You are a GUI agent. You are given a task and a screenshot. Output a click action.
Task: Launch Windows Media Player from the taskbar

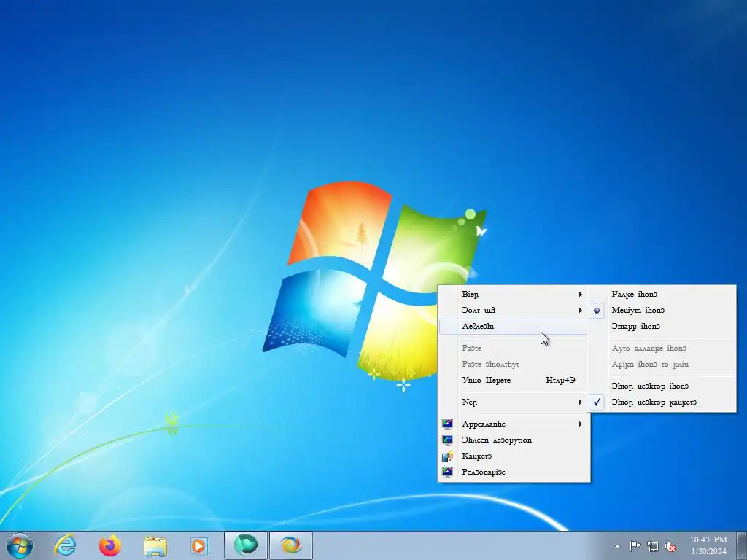click(x=199, y=545)
